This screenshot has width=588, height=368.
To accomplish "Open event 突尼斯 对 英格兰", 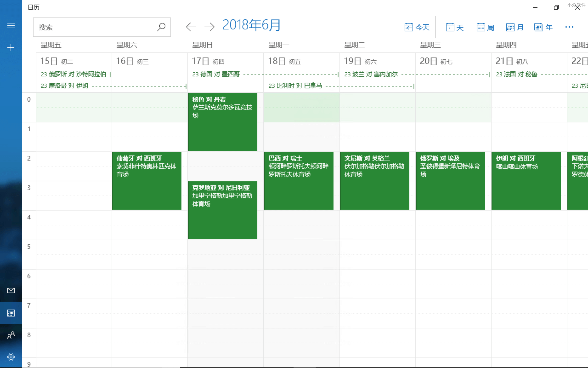I will click(375, 181).
